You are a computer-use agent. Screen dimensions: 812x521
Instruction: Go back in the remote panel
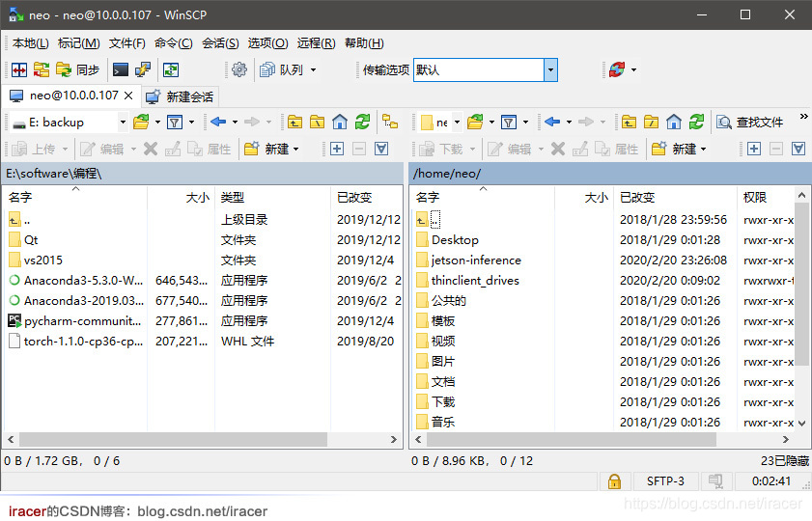[x=552, y=123]
